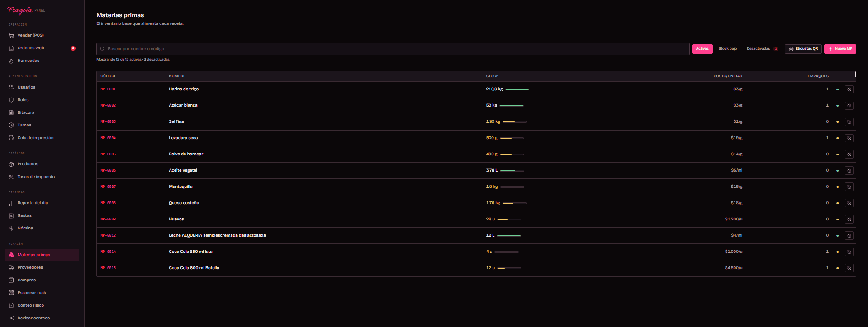Deactivate Sal fina row icon
Image resolution: width=868 pixels, height=327 pixels.
[x=849, y=122]
